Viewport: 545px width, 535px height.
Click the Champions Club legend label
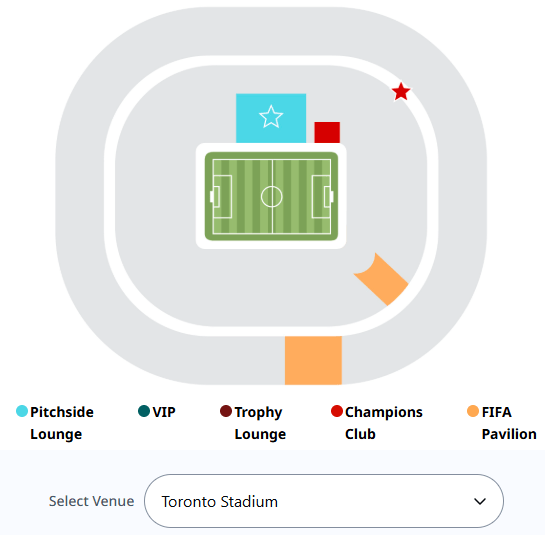tap(384, 423)
